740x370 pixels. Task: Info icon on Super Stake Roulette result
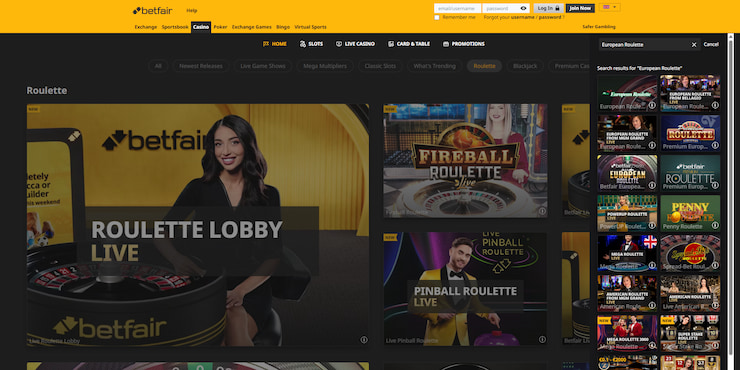715,345
